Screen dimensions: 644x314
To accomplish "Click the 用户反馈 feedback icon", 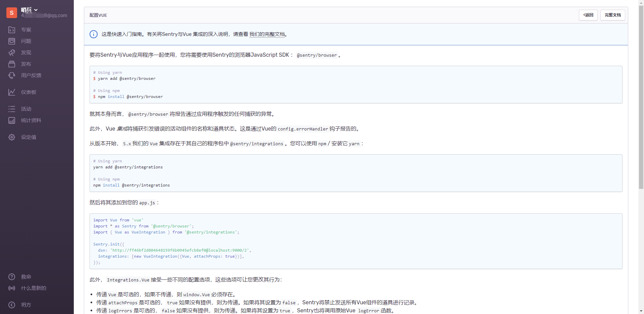I will 12,75.
